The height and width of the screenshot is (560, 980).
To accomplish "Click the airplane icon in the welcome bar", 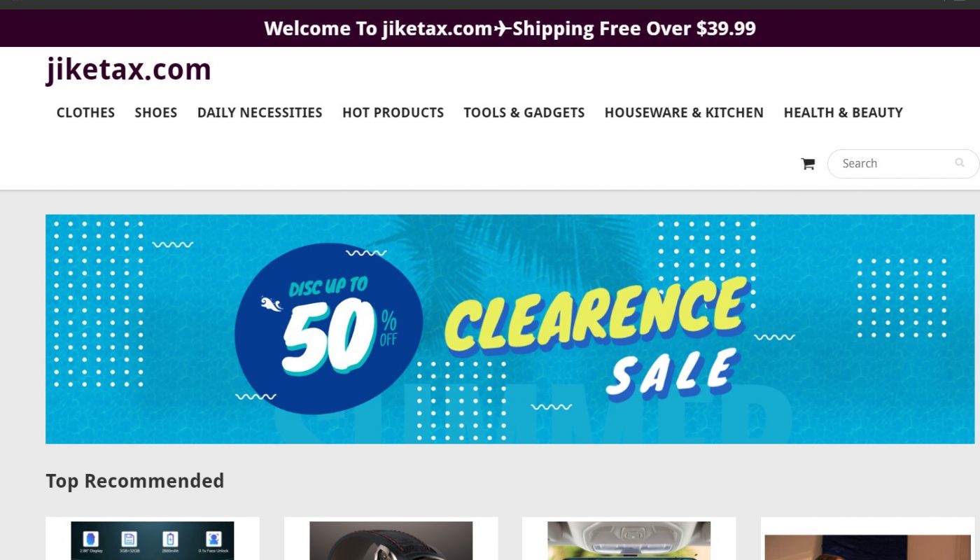I will (503, 29).
